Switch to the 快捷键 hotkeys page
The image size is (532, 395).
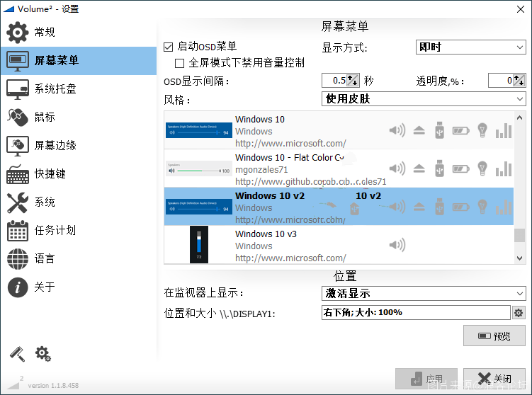tap(79, 173)
